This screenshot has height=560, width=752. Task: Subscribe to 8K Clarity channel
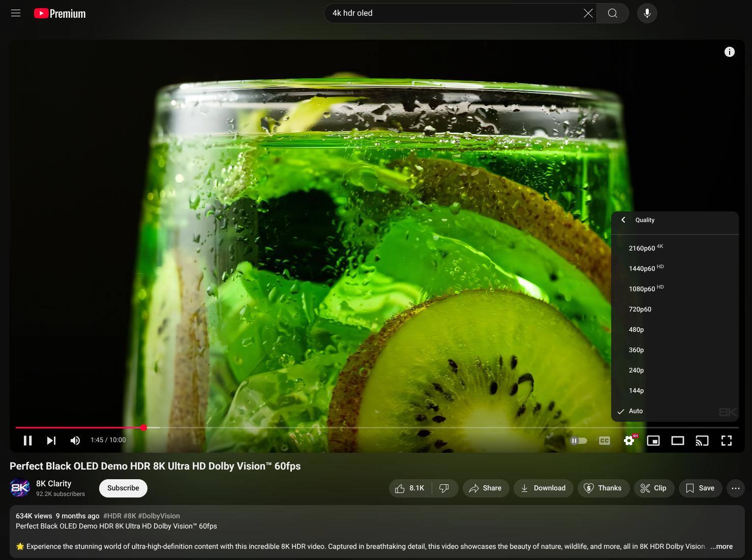click(x=123, y=488)
